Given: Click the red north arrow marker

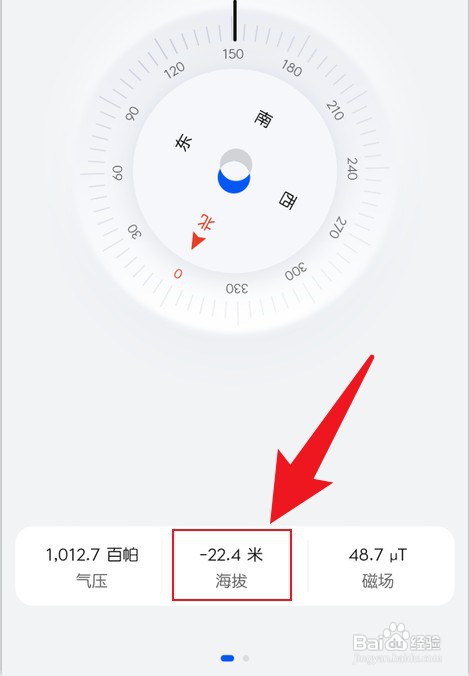Looking at the screenshot, I should 197,241.
